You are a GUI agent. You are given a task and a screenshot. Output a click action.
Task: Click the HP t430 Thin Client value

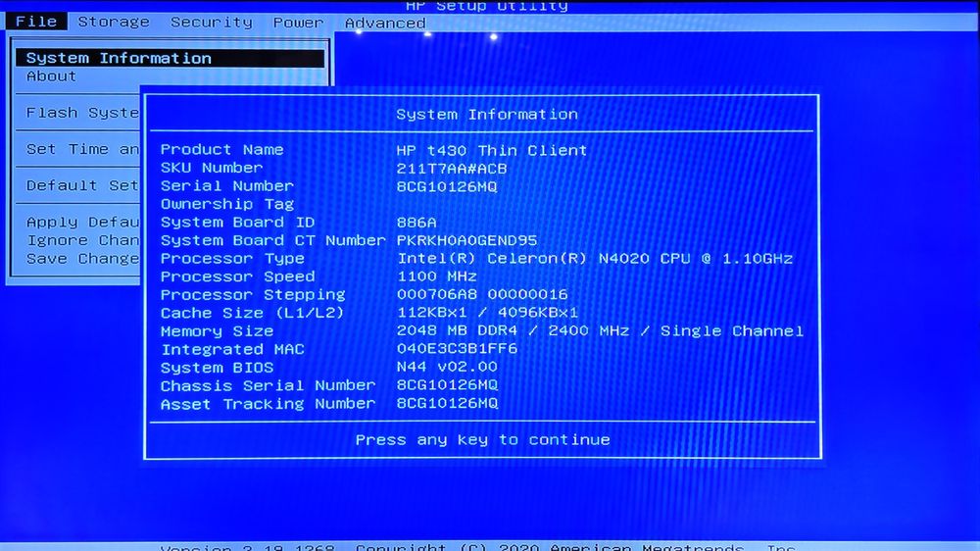[x=492, y=150]
